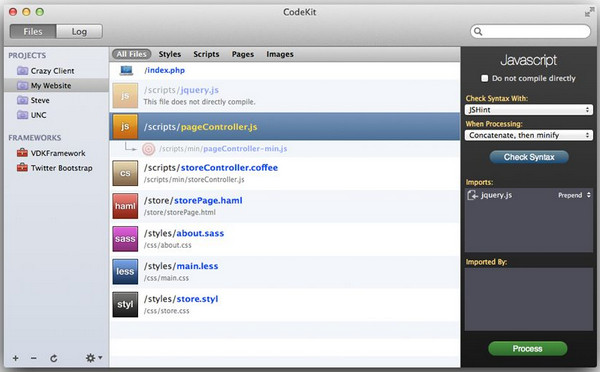600x372 pixels.
Task: Open the gear settings menu
Action: pyautogui.click(x=93, y=358)
